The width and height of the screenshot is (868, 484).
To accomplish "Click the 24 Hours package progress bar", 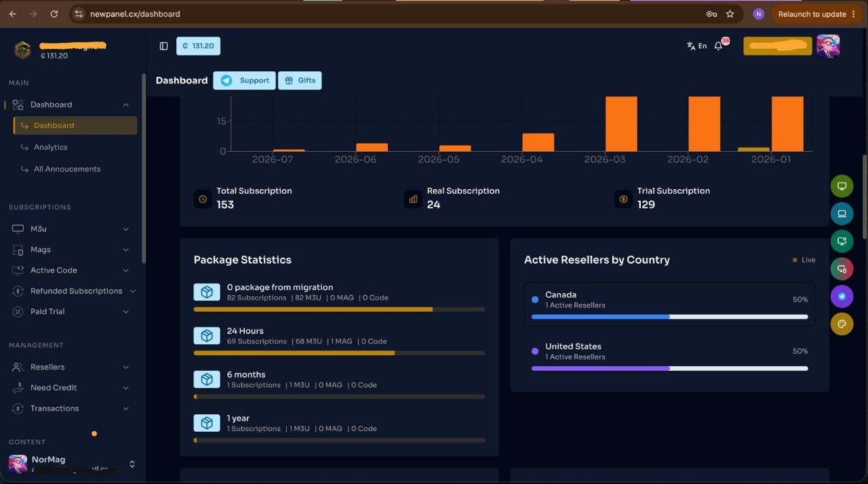I will coord(339,352).
